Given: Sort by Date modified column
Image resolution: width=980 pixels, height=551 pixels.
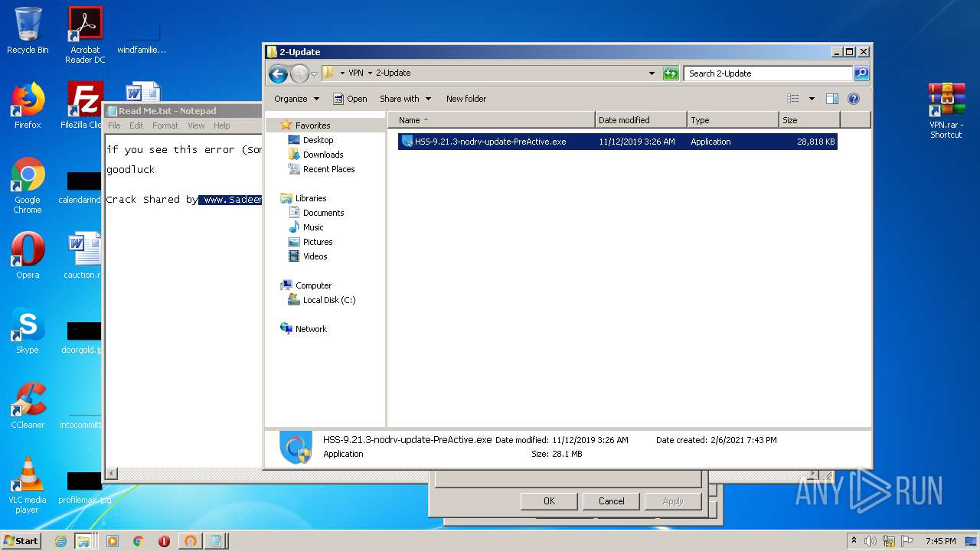Looking at the screenshot, I should [x=641, y=120].
